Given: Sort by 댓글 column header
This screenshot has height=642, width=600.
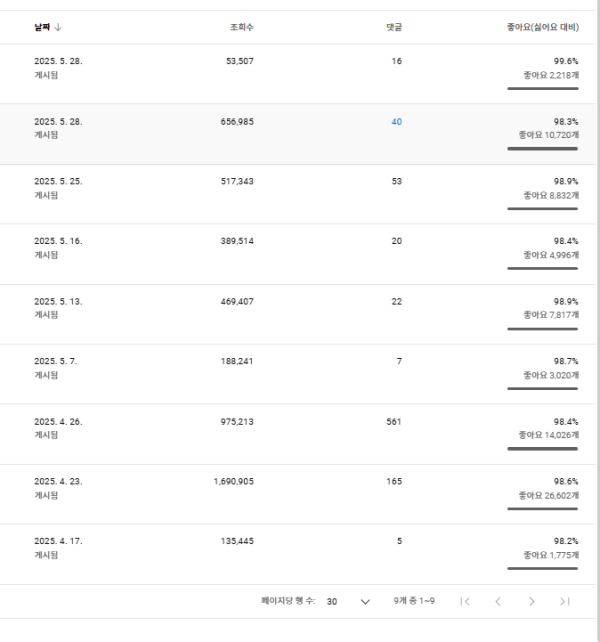Looking at the screenshot, I should 394,27.
